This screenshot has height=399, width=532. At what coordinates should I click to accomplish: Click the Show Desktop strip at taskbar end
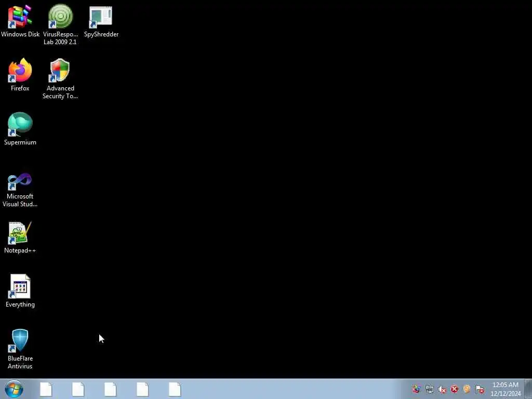click(528, 389)
